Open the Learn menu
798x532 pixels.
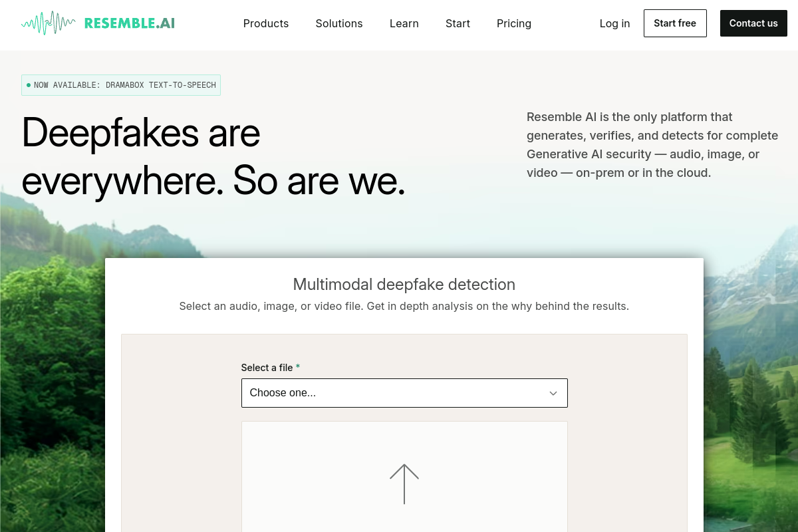tap(404, 23)
